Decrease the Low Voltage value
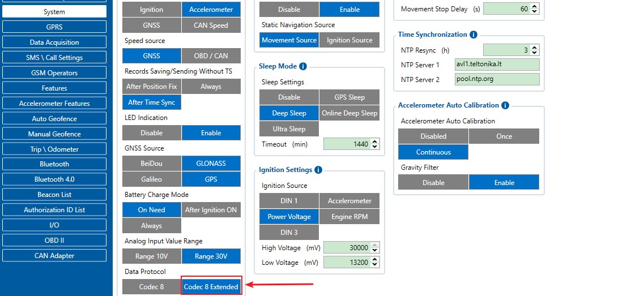Viewport: 644px width, 296px height. pyautogui.click(x=375, y=265)
